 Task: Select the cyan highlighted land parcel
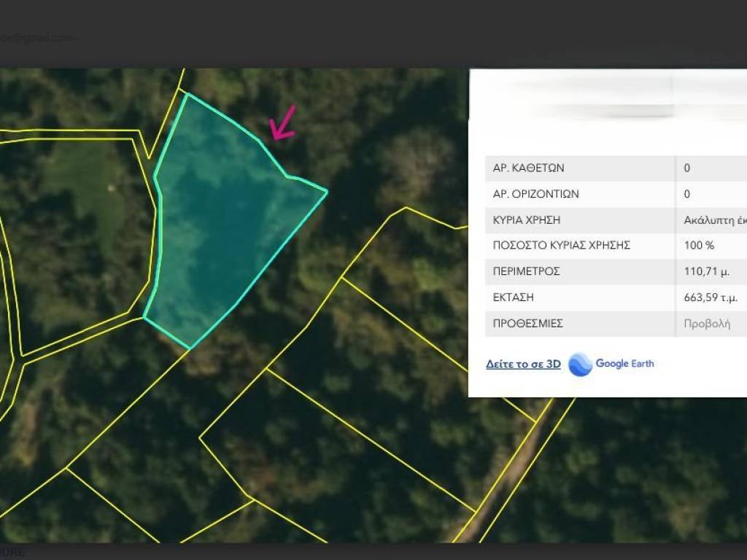[226, 233]
